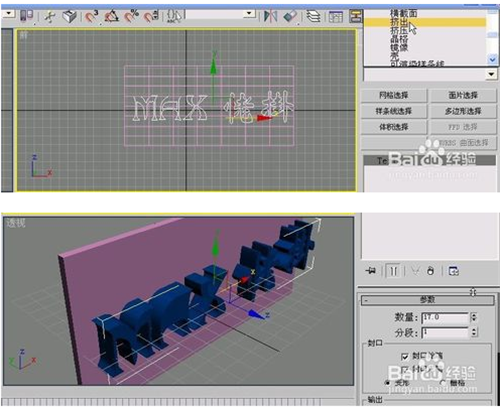Toggle the Percent Snap icon
Image resolution: width=500 pixels, height=407 pixels.
(132, 16)
